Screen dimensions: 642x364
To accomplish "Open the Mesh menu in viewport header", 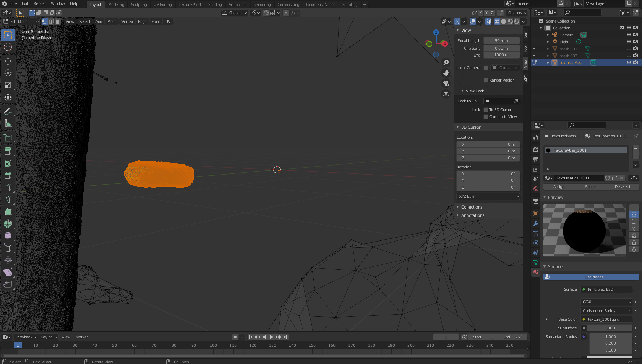I will 112,22.
